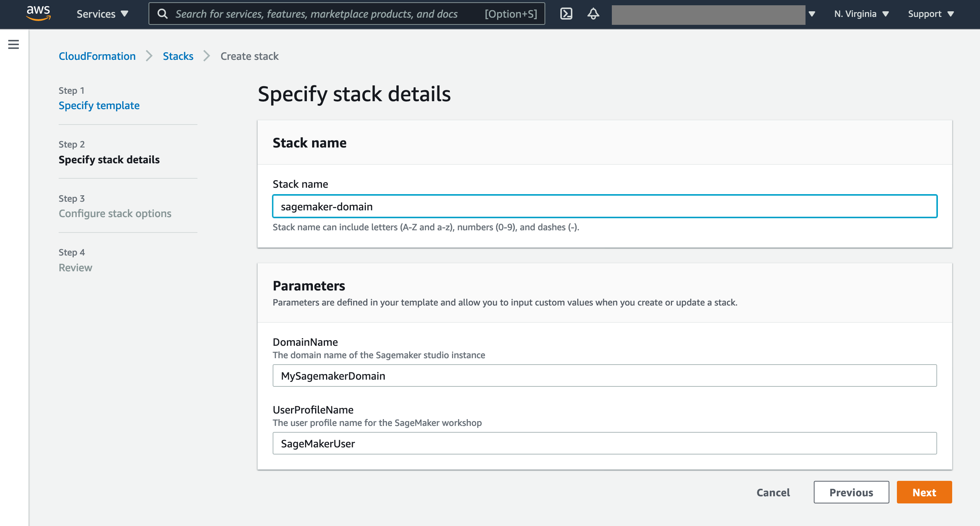This screenshot has width=980, height=526.
Task: Open the Support dropdown menu
Action: [x=930, y=14]
